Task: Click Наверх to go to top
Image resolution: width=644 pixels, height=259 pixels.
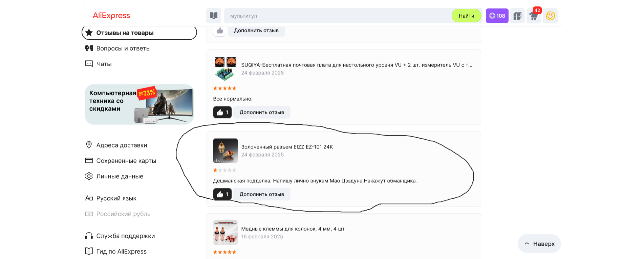Action: pos(539,244)
